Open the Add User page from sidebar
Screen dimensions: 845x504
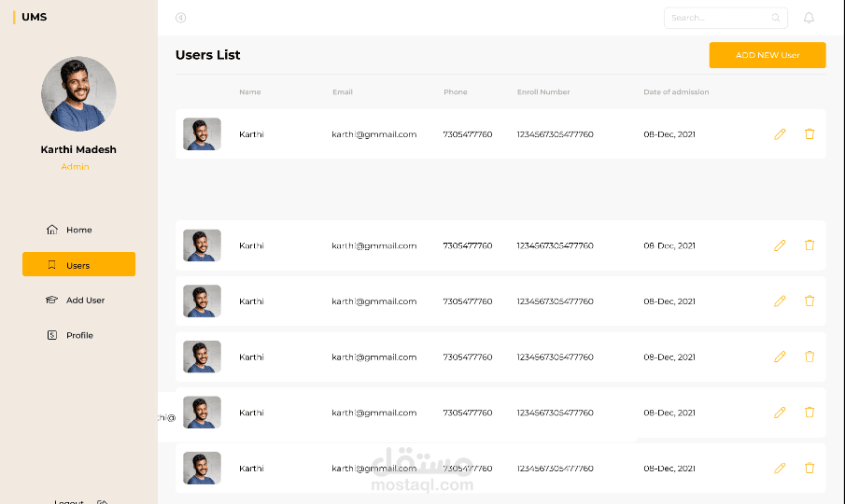pyautogui.click(x=75, y=300)
